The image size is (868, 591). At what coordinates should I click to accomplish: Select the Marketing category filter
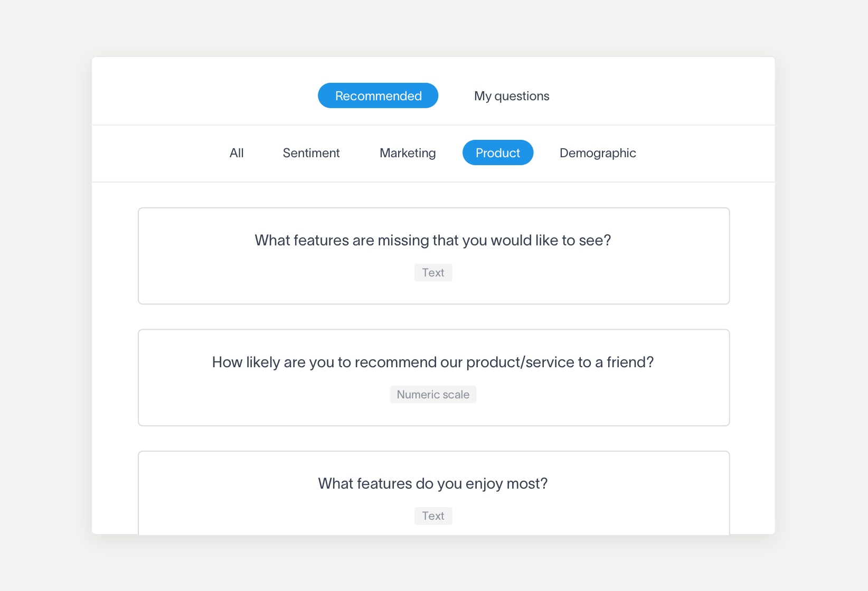pos(408,153)
